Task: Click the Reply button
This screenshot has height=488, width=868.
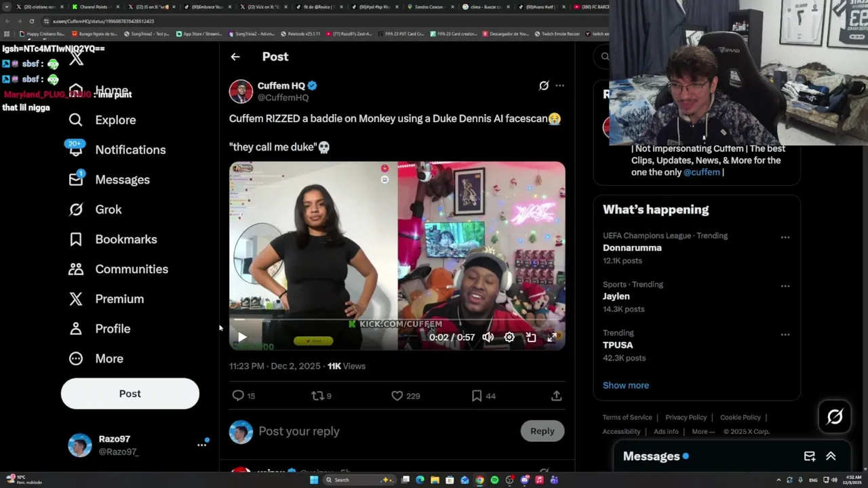Action: pyautogui.click(x=542, y=431)
